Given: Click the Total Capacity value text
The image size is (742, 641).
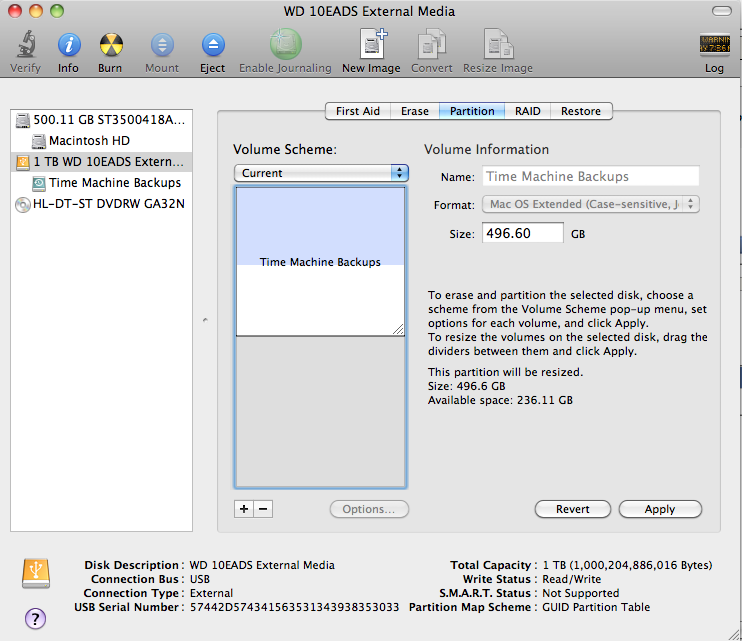Looking at the screenshot, I should coord(627,565).
